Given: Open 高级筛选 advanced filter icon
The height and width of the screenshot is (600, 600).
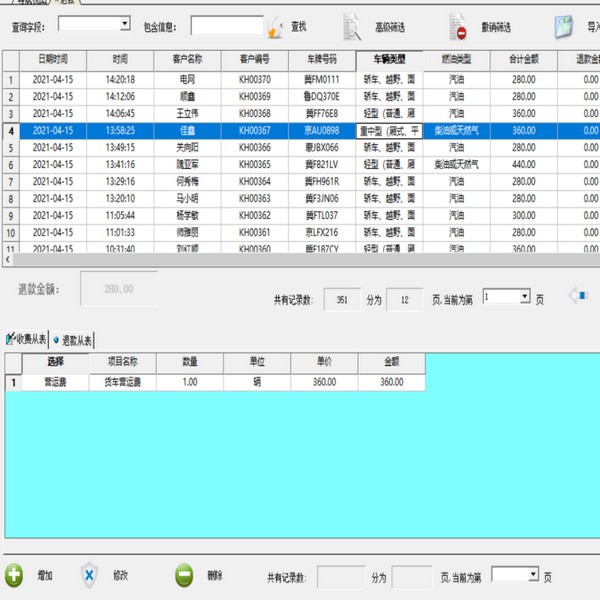Looking at the screenshot, I should click(352, 26).
